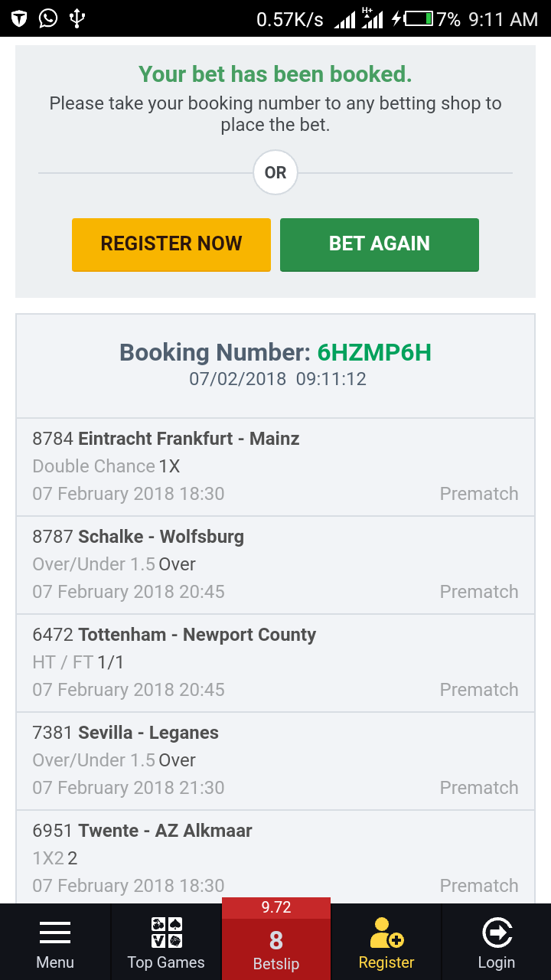Open Twente - AZ Alkmaar bet row
The width and height of the screenshot is (551, 980).
(x=275, y=857)
